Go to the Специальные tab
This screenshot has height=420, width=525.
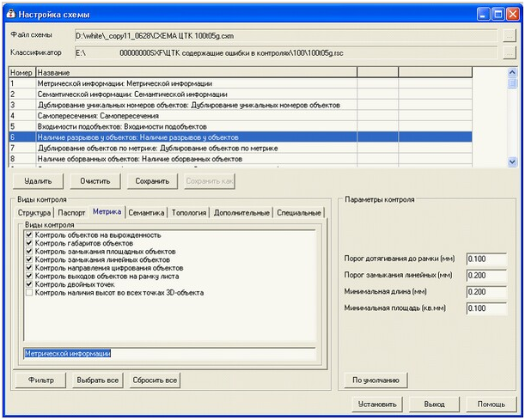pyautogui.click(x=299, y=212)
